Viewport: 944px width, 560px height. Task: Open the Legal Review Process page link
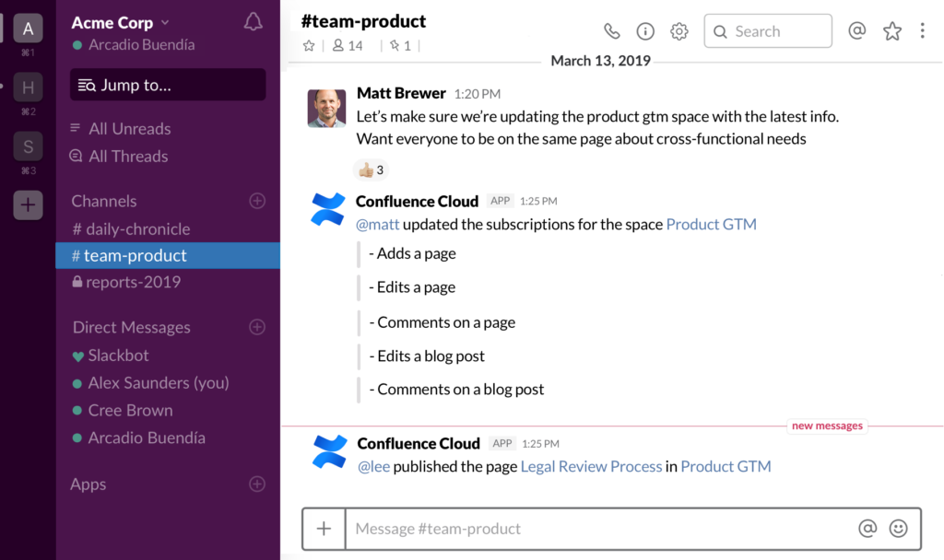pyautogui.click(x=591, y=467)
